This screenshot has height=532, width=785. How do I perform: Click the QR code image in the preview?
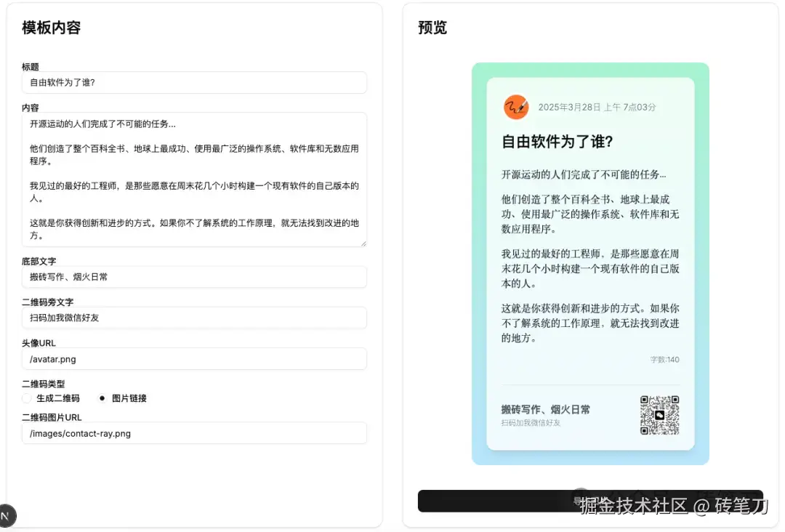[659, 415]
